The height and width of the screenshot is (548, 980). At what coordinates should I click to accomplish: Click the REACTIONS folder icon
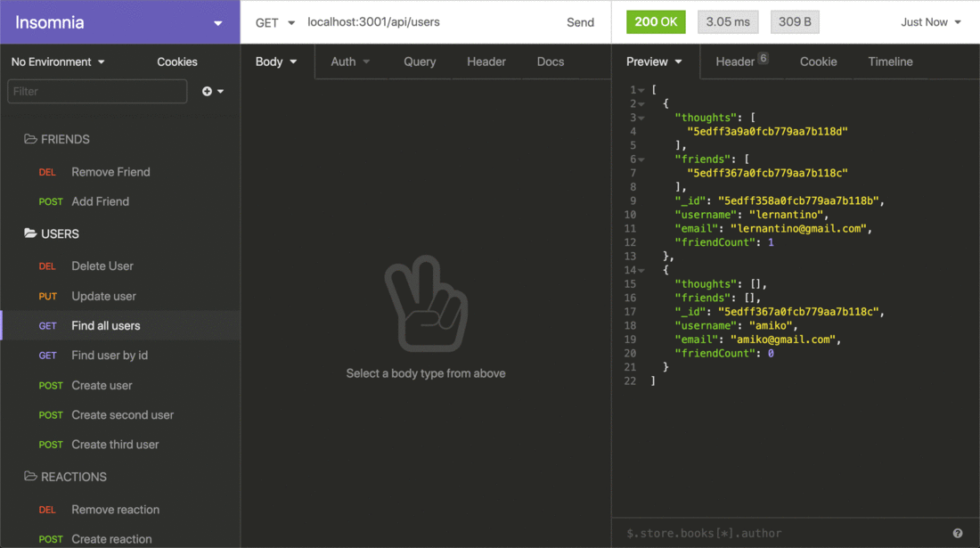coord(30,476)
